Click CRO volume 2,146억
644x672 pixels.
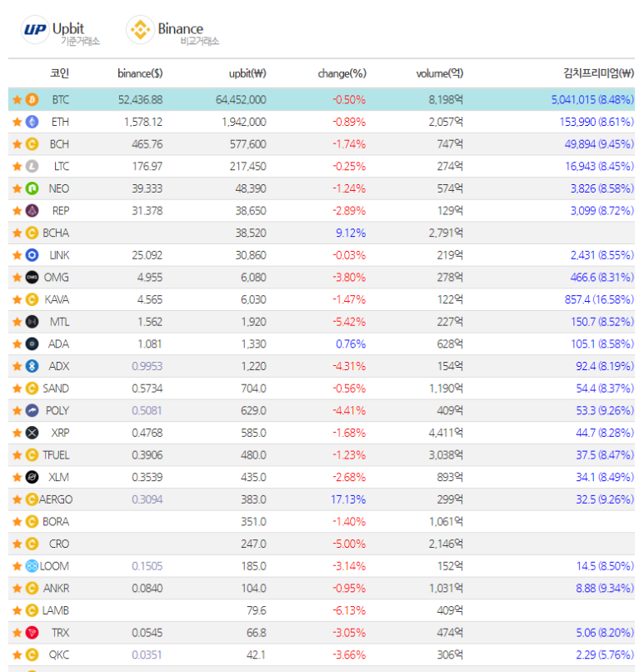(x=447, y=544)
